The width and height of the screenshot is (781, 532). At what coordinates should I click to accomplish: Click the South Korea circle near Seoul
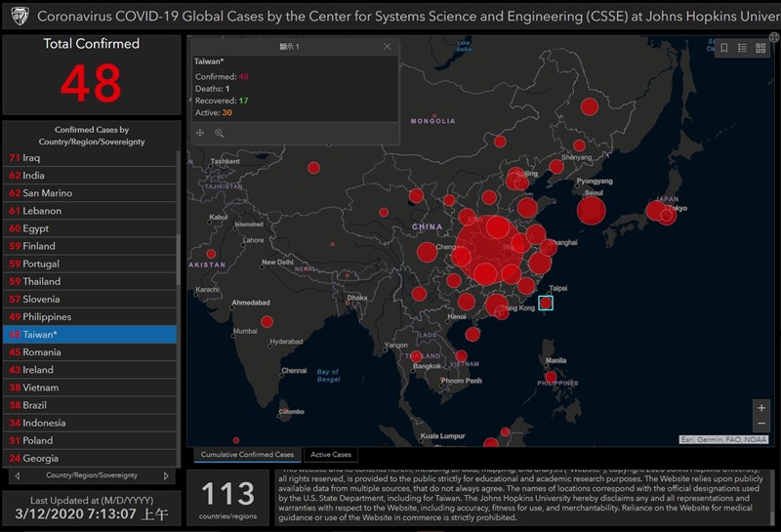(592, 211)
